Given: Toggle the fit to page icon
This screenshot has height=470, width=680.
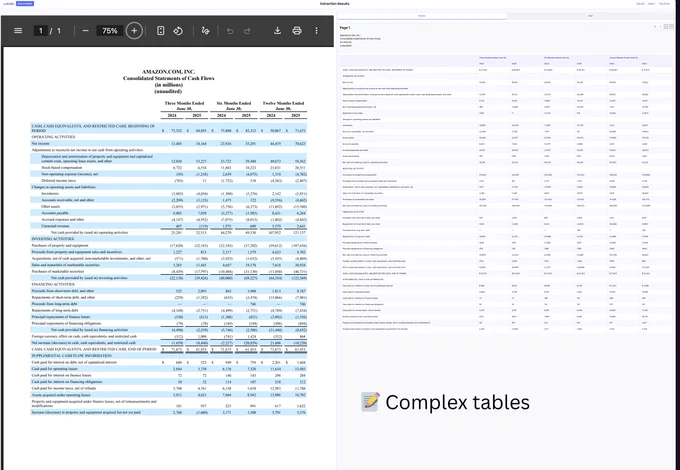Looking at the screenshot, I should [160, 31].
